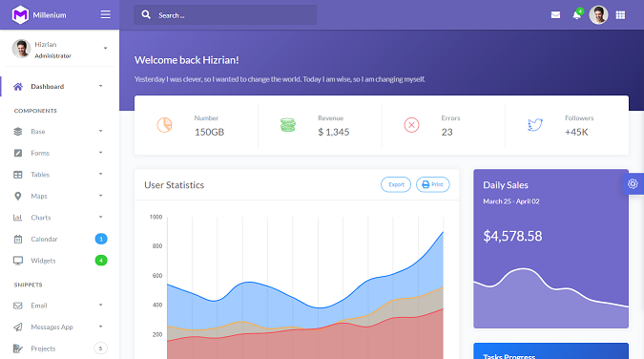Open the apps grid icon in header
644x359 pixels.
pos(620,15)
